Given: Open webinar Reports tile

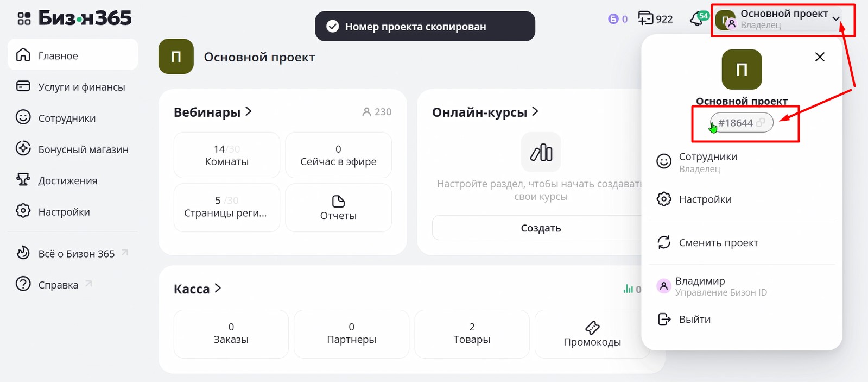Looking at the screenshot, I should click(x=338, y=208).
